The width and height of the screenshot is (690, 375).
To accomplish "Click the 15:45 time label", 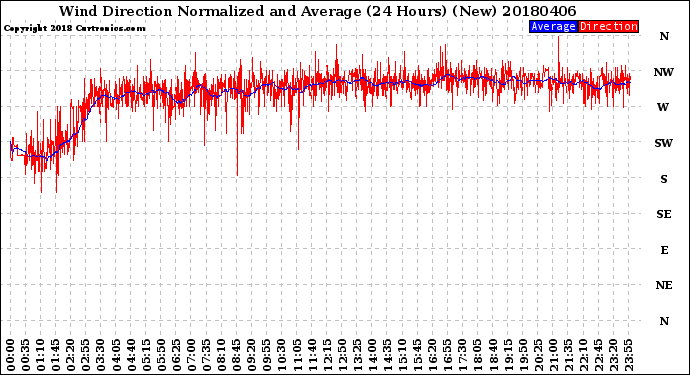I will [x=418, y=355].
